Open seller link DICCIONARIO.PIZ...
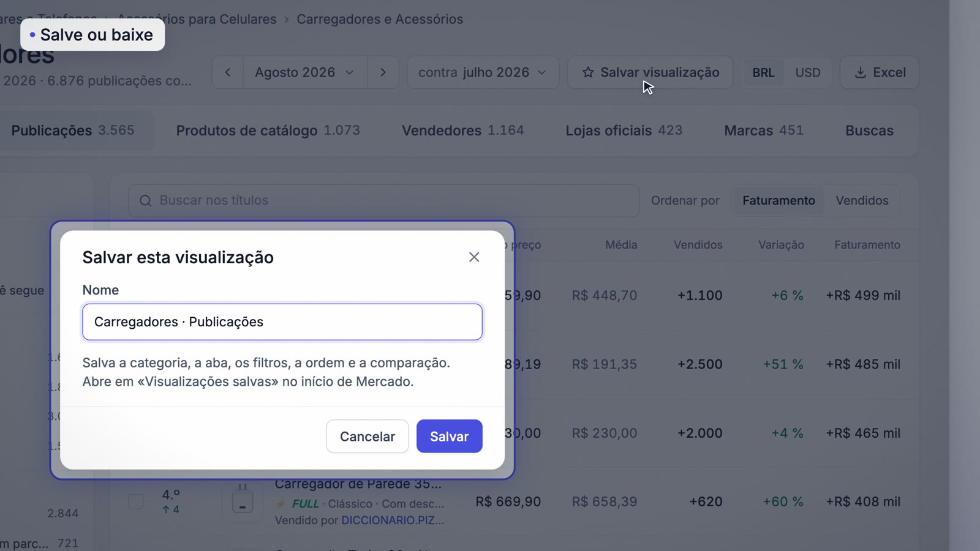This screenshot has height=551, width=980. [x=393, y=520]
